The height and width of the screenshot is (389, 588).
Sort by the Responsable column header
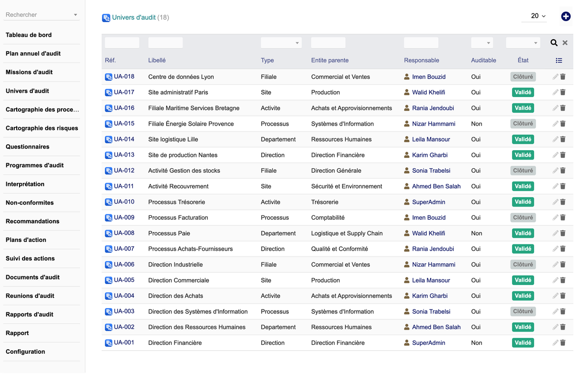point(421,60)
